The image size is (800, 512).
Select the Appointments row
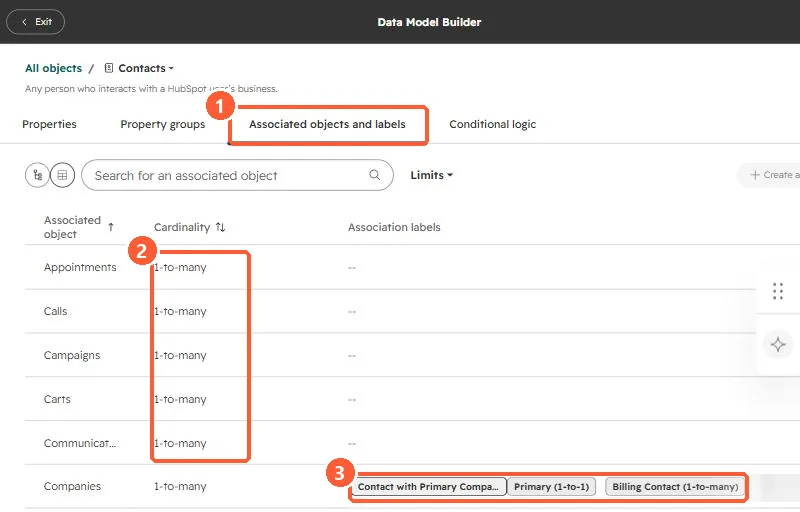(x=390, y=267)
